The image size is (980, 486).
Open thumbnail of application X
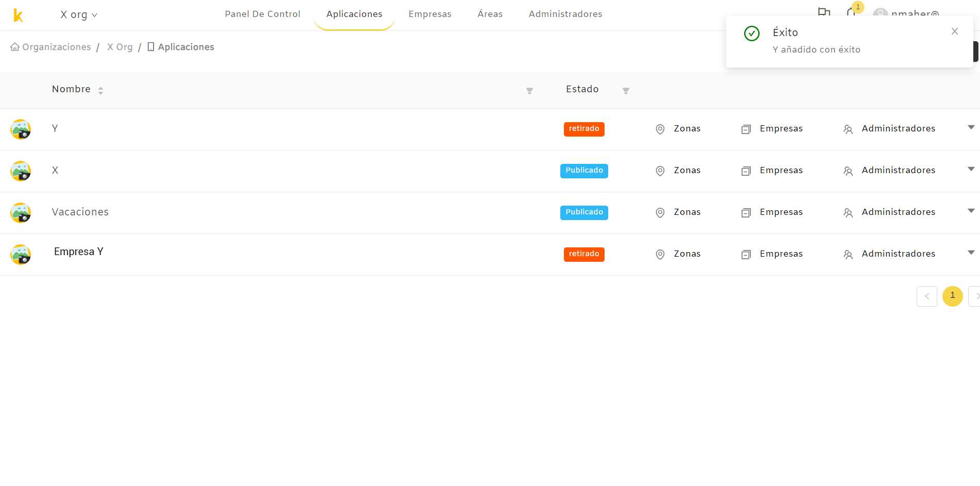click(21, 171)
